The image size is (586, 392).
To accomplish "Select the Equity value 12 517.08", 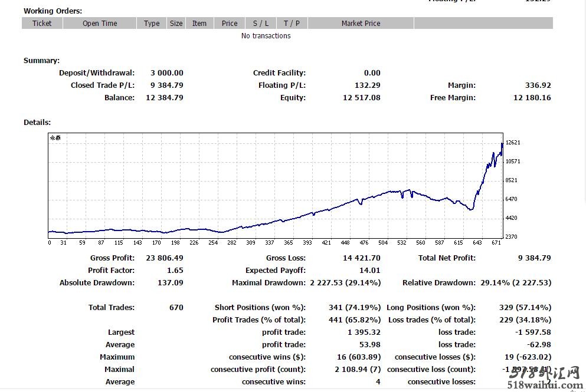I will (361, 97).
